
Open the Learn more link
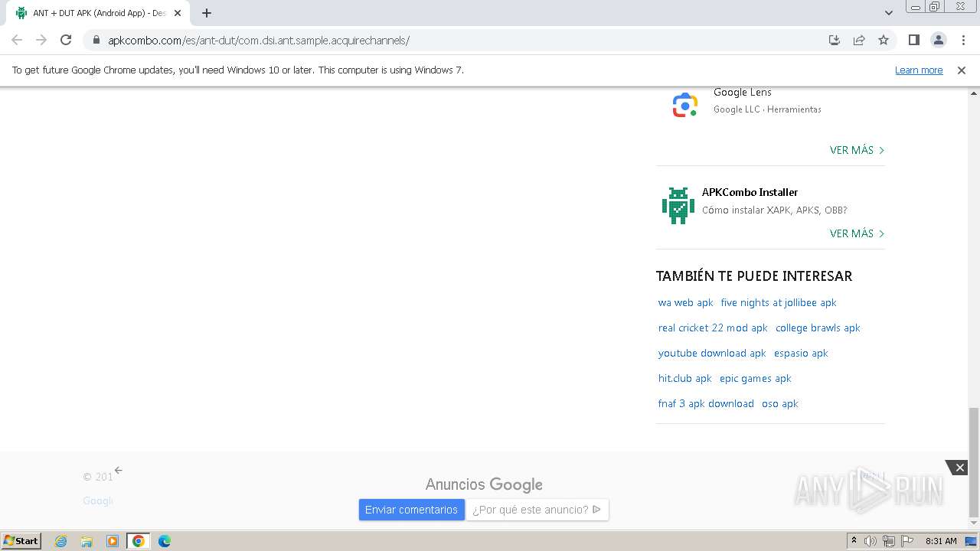(919, 70)
